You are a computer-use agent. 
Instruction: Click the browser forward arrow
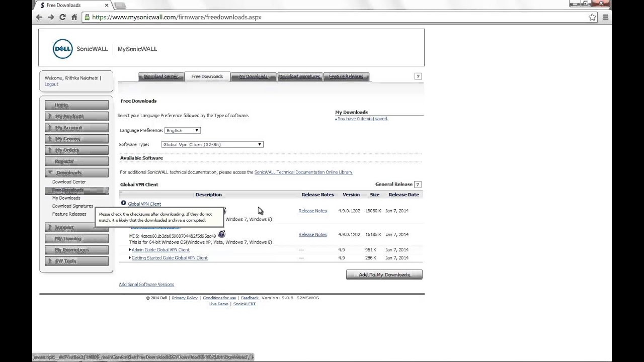(51, 17)
